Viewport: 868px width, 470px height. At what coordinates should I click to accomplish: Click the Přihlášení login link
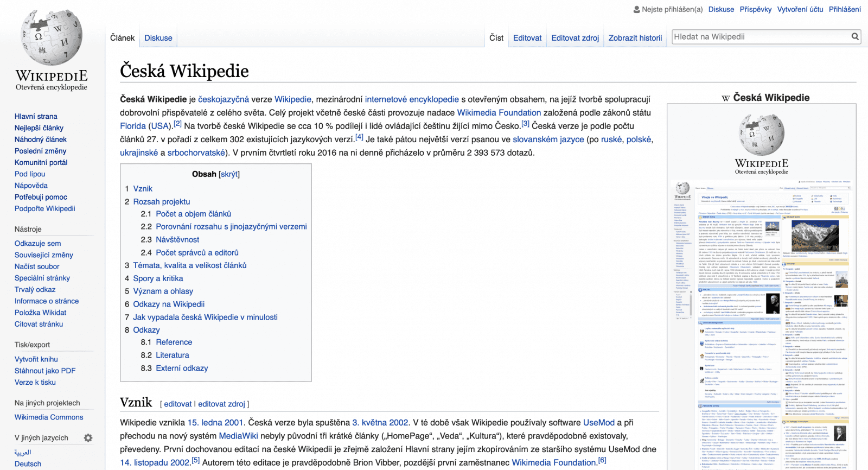tap(845, 9)
